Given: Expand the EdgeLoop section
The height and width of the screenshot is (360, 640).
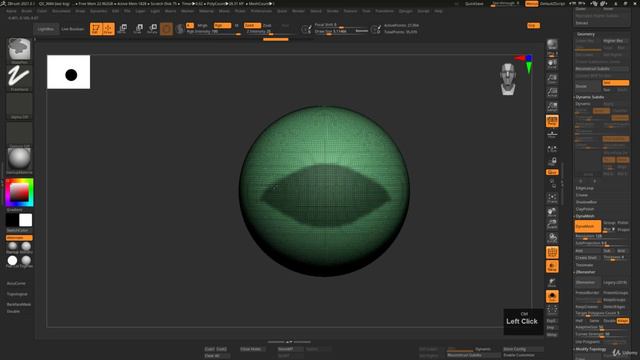Looking at the screenshot, I should pos(584,188).
